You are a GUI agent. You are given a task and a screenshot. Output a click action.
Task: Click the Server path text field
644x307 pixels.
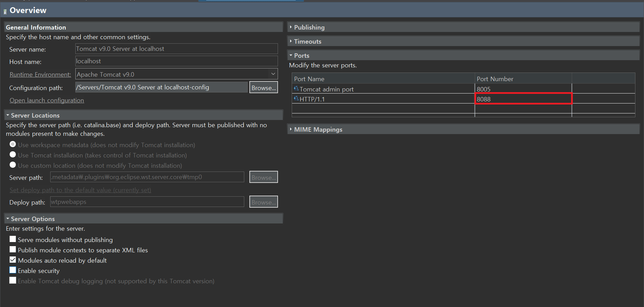coord(147,177)
